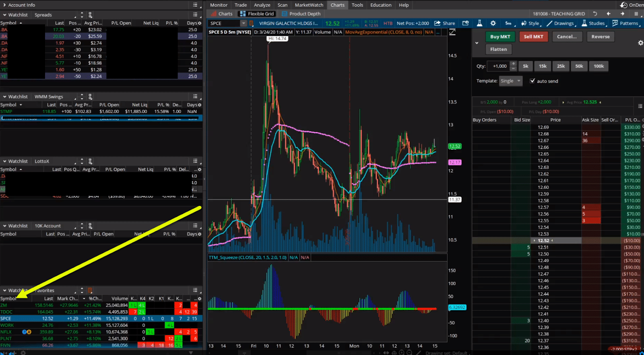Image resolution: width=644 pixels, height=355 pixels.
Task: Open the Flexible Grid subtab
Action: click(257, 14)
